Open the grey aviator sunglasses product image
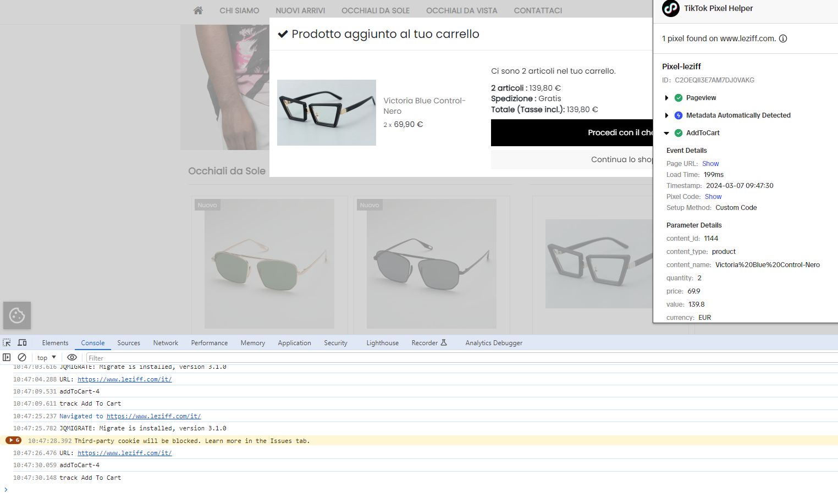The image size is (838, 504). pos(432,264)
